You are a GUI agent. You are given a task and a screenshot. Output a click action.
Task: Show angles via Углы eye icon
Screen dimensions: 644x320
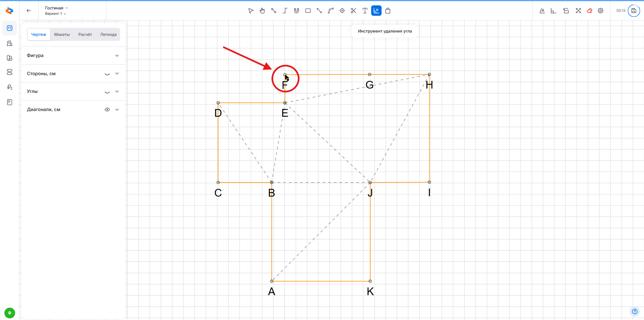[107, 92]
